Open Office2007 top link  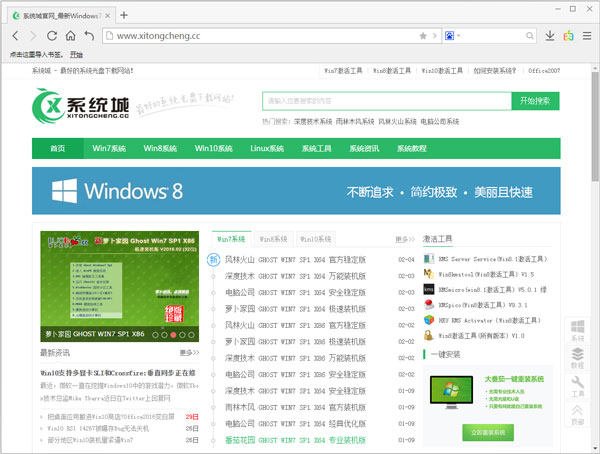click(544, 71)
